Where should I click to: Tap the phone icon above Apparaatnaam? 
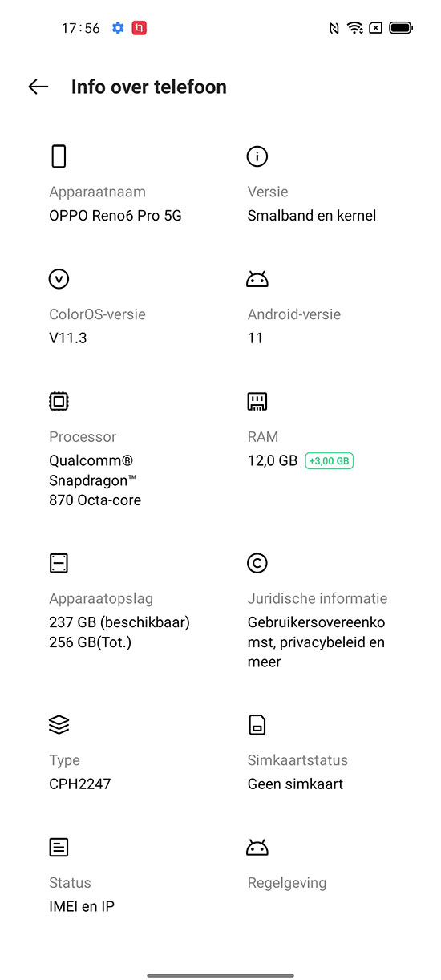tap(59, 156)
